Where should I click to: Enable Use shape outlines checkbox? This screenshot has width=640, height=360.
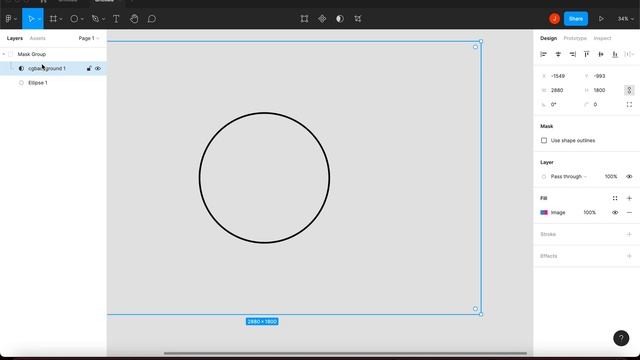(544, 140)
